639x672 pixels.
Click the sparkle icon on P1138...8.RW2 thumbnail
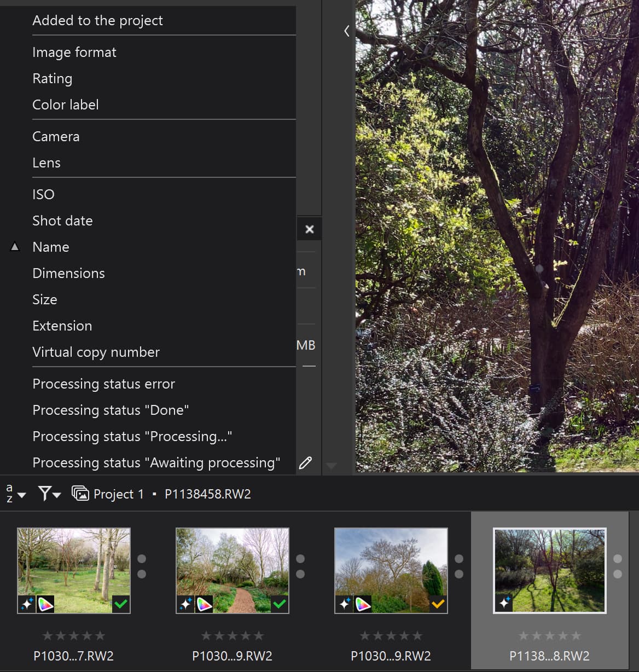coord(504,604)
